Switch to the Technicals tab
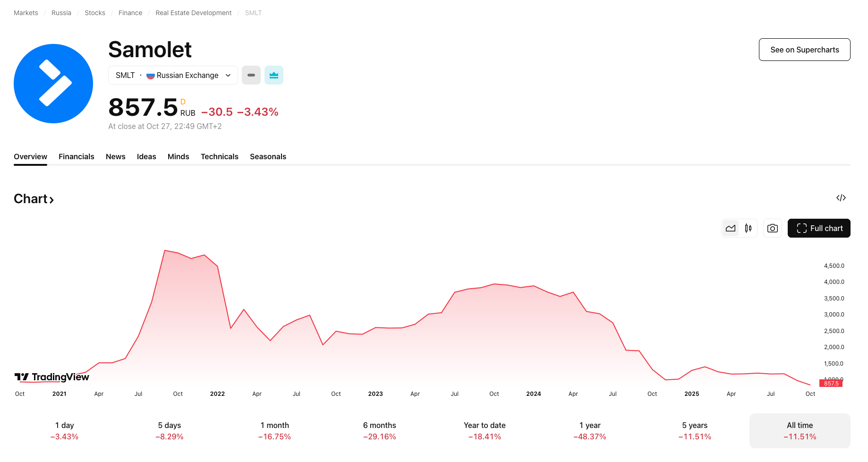868x462 pixels. point(220,156)
